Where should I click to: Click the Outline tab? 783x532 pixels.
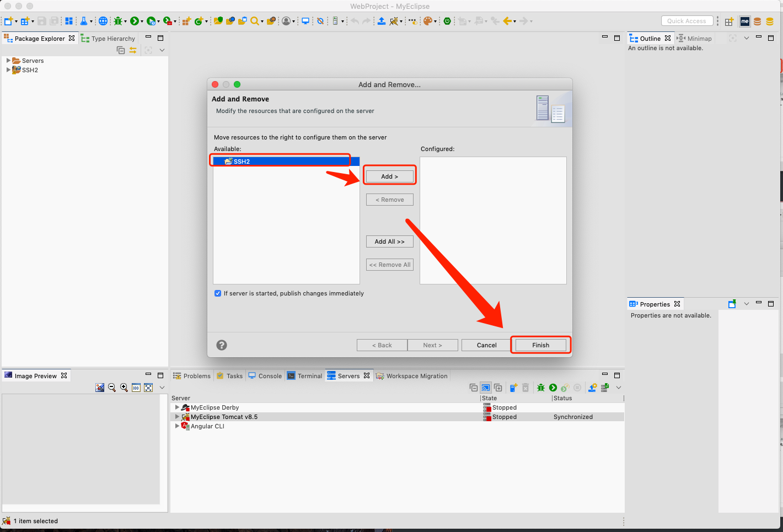(x=650, y=39)
